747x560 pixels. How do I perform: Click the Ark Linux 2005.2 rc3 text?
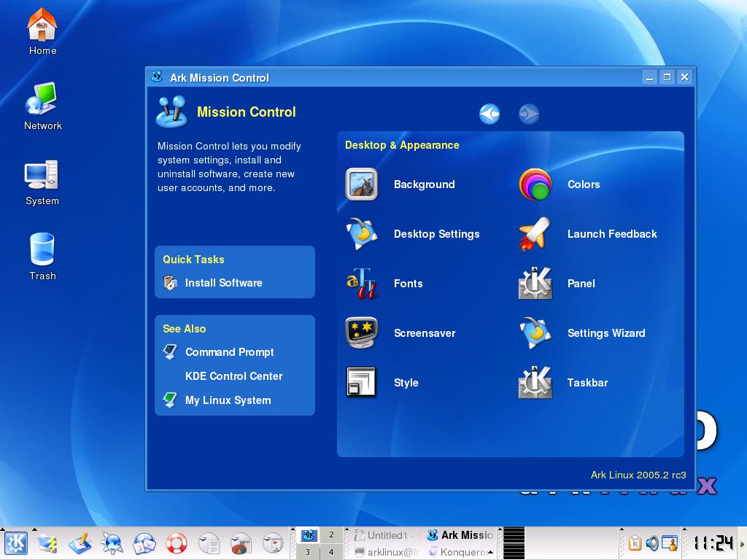click(x=638, y=475)
